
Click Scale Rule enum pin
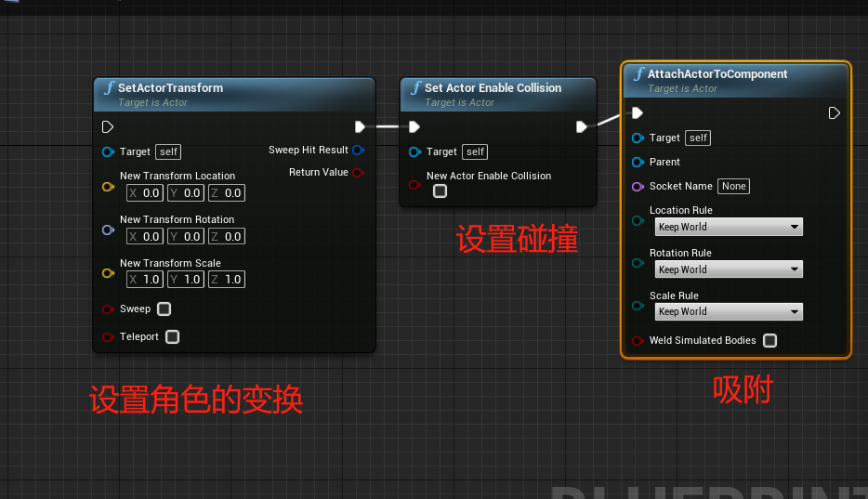(638, 306)
